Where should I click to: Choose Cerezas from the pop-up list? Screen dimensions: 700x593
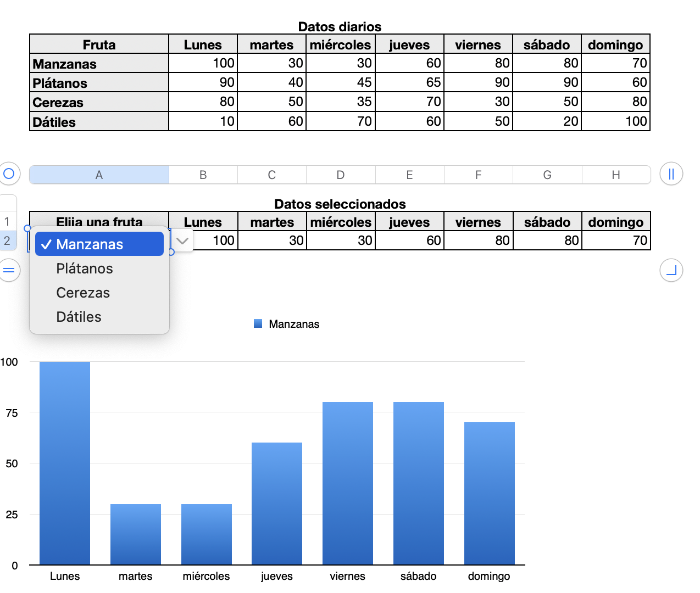[99, 293]
